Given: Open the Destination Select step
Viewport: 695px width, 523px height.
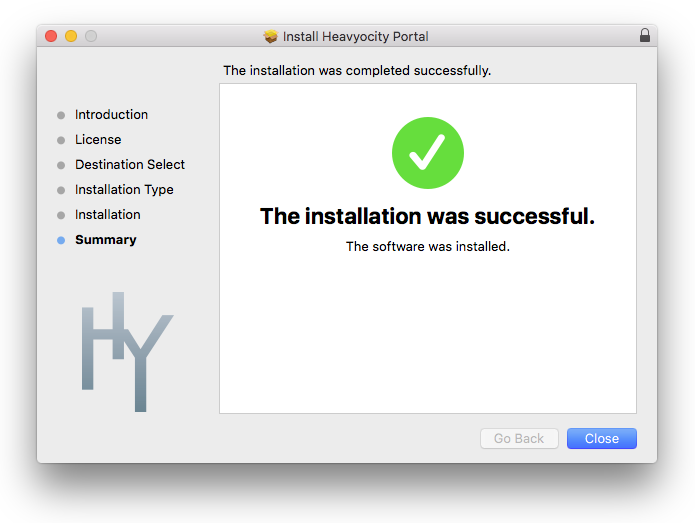Looking at the screenshot, I should pos(130,165).
